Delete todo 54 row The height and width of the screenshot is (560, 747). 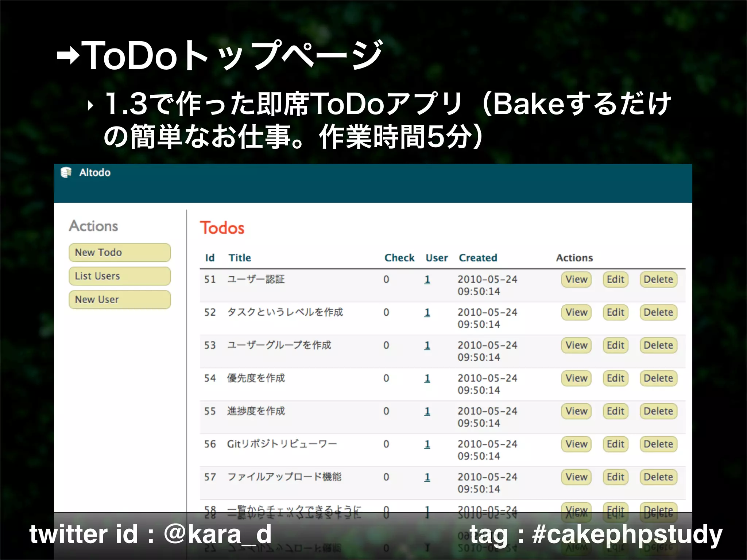pyautogui.click(x=658, y=378)
